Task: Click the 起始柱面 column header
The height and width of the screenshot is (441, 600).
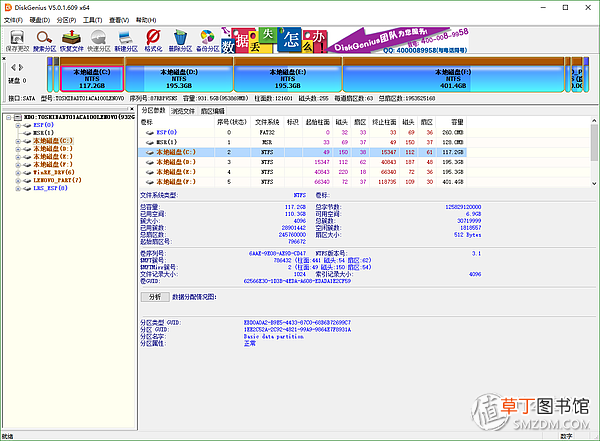Action: click(317, 122)
